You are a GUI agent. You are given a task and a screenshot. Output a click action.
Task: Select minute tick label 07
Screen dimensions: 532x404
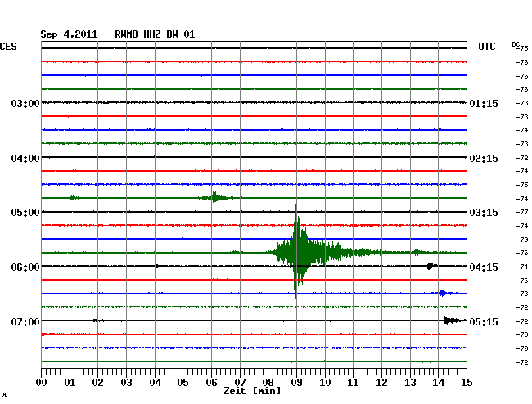point(240,383)
